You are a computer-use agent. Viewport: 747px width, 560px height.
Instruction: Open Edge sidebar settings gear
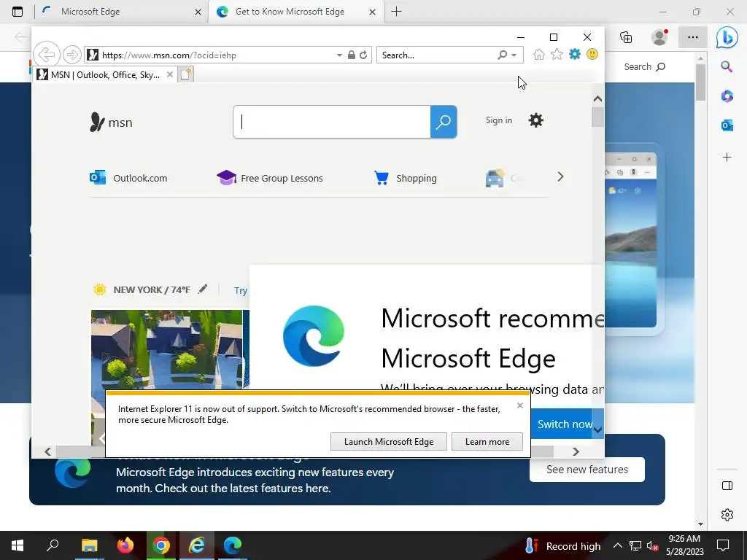[x=727, y=515]
